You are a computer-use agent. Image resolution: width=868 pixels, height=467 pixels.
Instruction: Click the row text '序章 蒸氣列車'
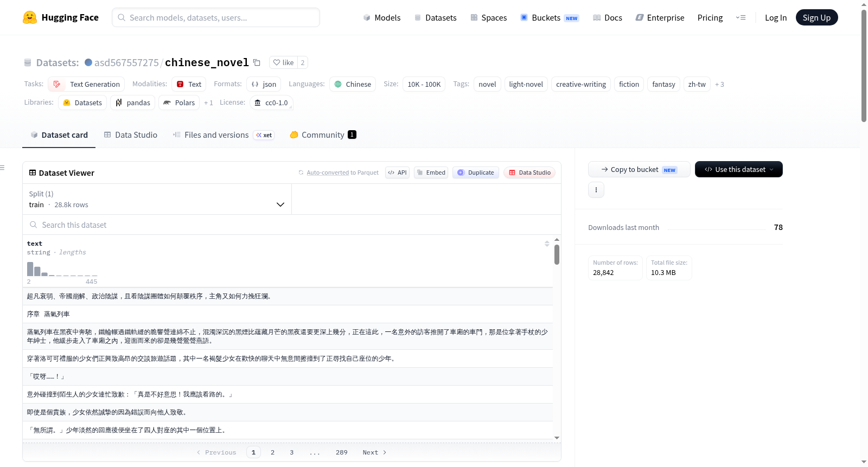pyautogui.click(x=48, y=314)
